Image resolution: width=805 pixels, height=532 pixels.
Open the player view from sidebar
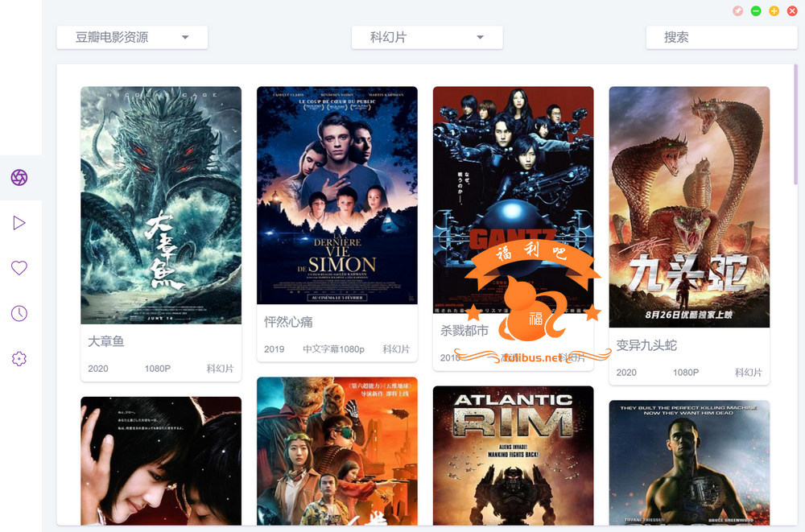pyautogui.click(x=19, y=223)
